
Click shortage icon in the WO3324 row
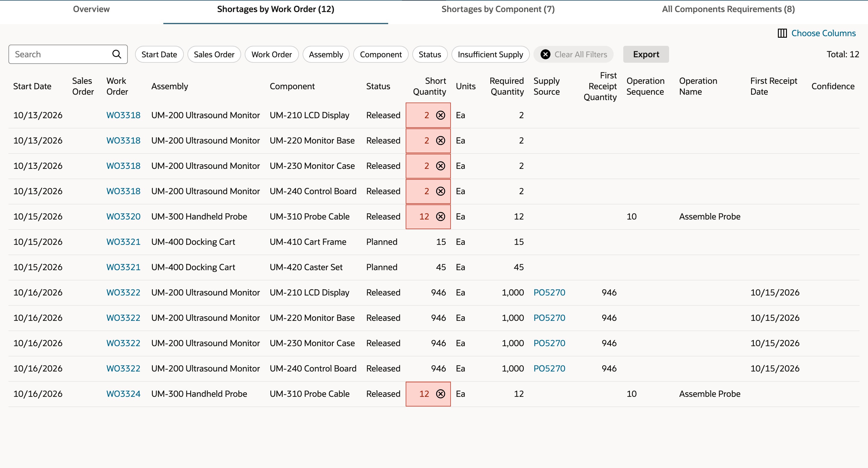(440, 394)
